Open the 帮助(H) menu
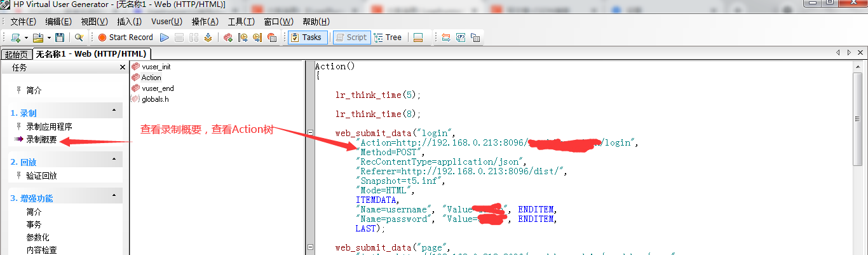The image size is (868, 255). coord(316,22)
